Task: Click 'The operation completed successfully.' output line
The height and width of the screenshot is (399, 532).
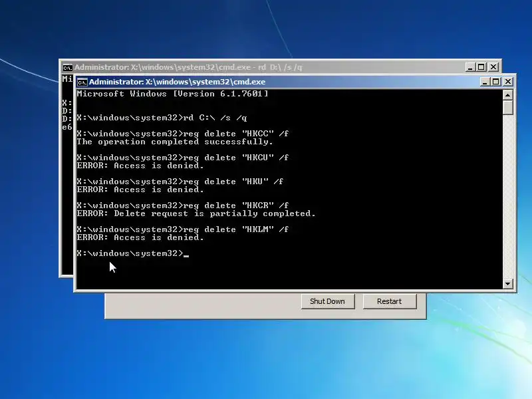Action: [175, 142]
